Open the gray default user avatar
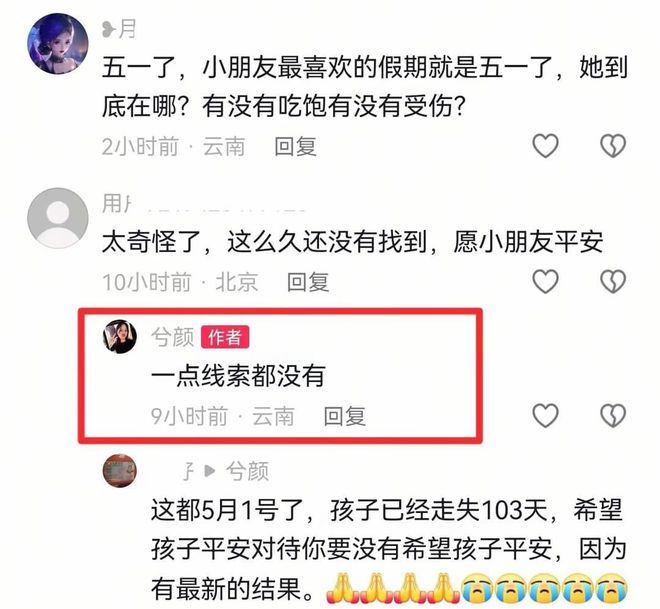Image resolution: width=660 pixels, height=609 pixels. (58, 218)
